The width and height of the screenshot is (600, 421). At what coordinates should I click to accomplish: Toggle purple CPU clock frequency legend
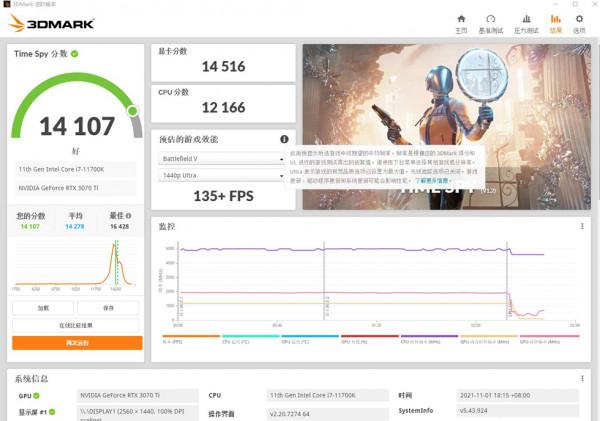tap(429, 339)
